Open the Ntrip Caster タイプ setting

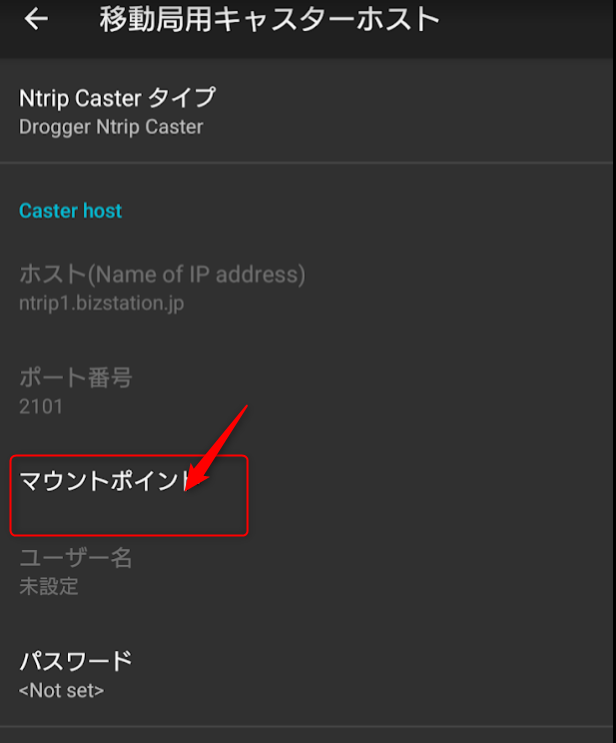(117, 98)
